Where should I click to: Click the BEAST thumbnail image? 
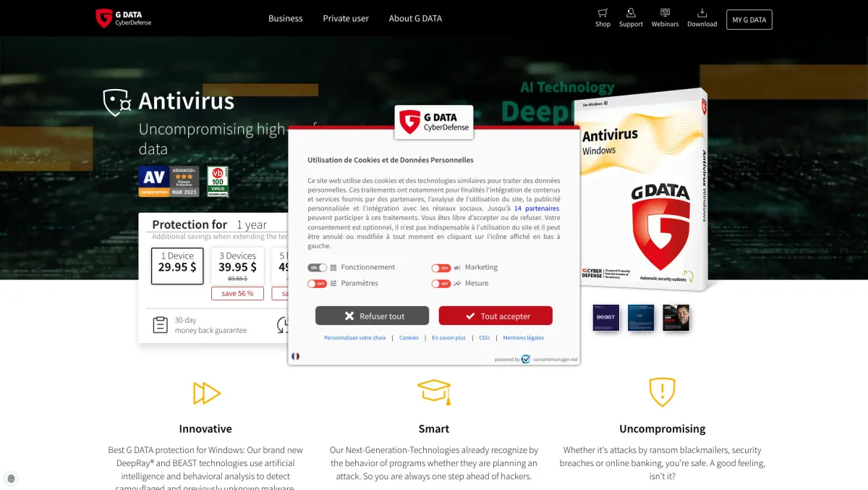(x=606, y=317)
